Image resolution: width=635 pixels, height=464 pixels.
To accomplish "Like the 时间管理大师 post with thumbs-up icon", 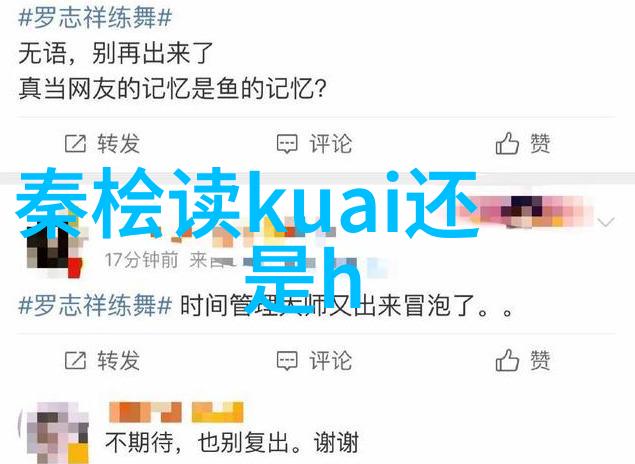I will (507, 360).
